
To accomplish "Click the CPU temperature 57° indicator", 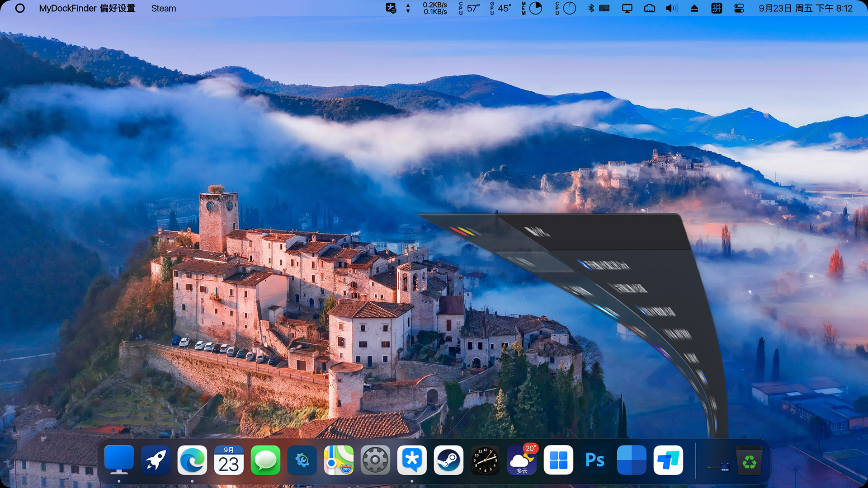I will point(469,8).
